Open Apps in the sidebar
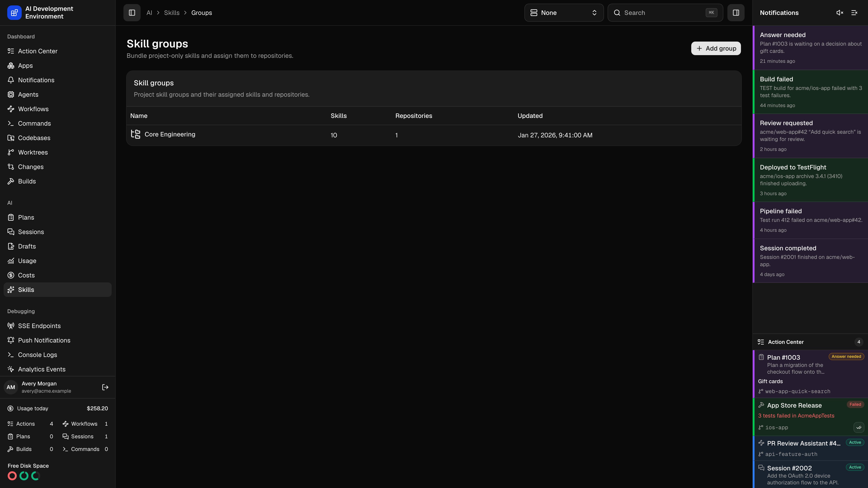This screenshot has width=868, height=488. click(57, 66)
